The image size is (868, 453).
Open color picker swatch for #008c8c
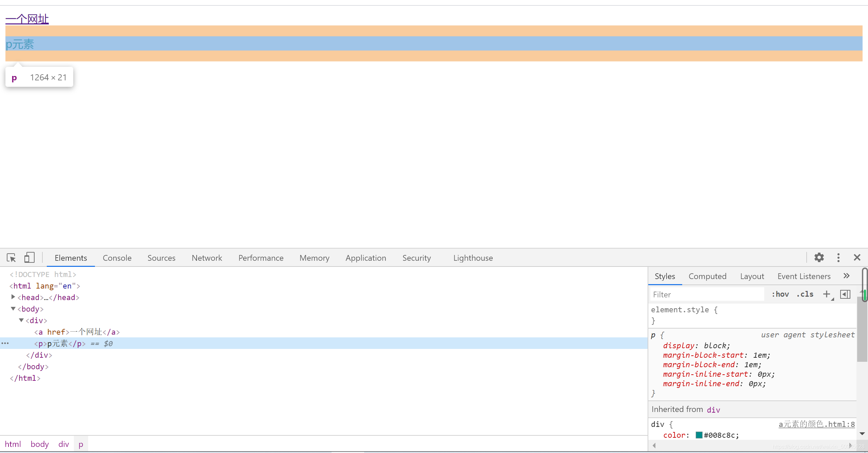pyautogui.click(x=699, y=435)
